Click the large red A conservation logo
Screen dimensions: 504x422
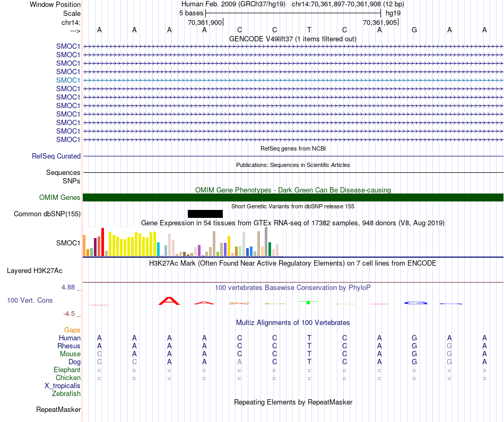[169, 301]
